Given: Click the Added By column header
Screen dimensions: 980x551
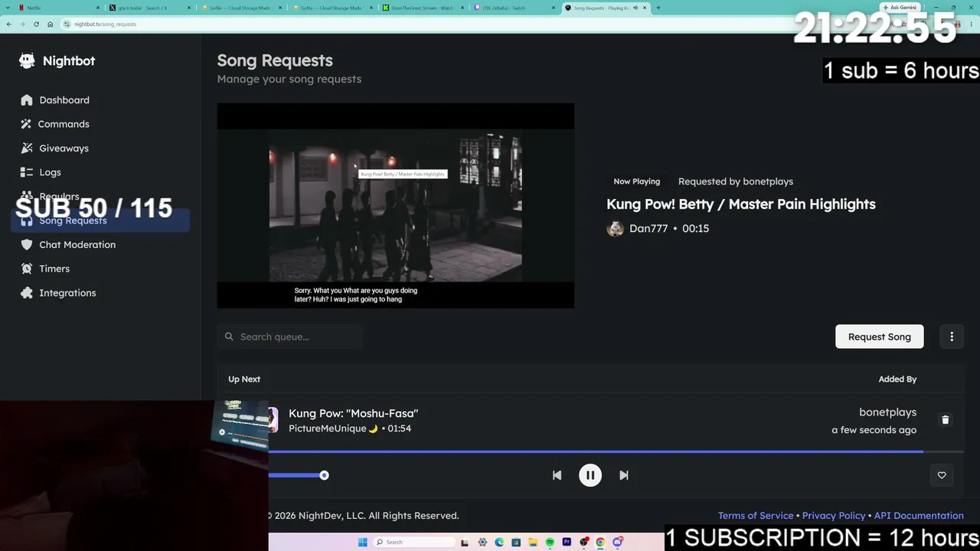Looking at the screenshot, I should click(897, 380).
